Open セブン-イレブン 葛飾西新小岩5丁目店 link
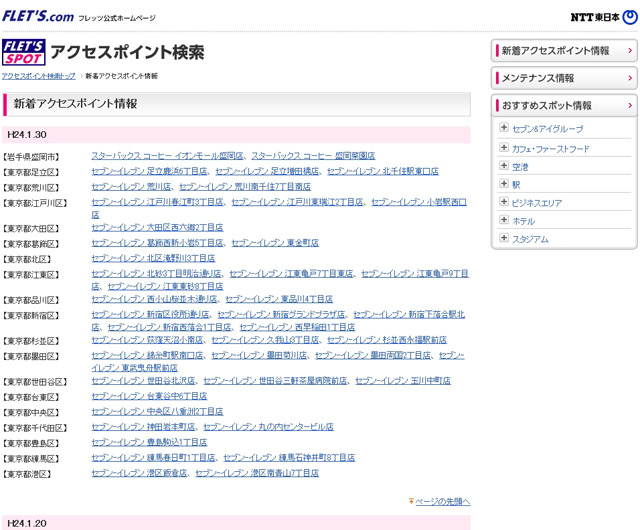 [157, 243]
